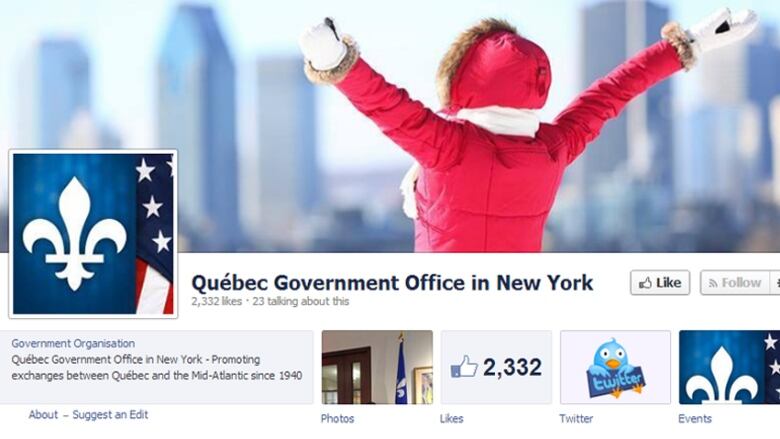Click the Suggest an Edit link
Screen dimensions: 780x439
coord(110,415)
